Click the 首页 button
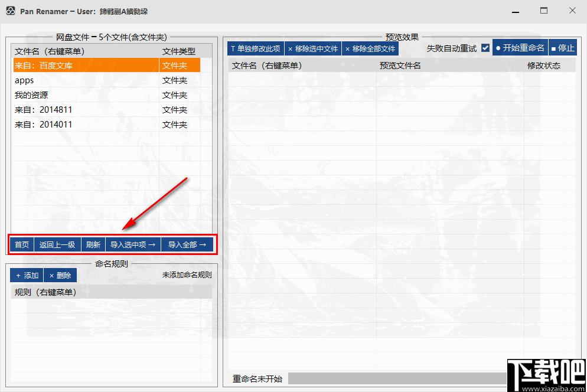Image resolution: width=587 pixels, height=392 pixels. [x=22, y=244]
